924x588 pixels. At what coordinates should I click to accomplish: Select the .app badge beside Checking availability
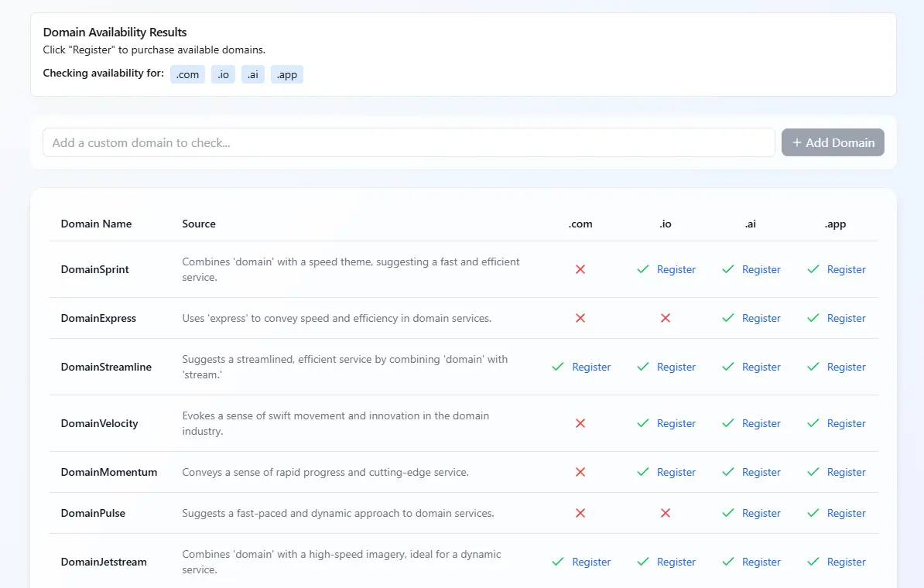286,74
